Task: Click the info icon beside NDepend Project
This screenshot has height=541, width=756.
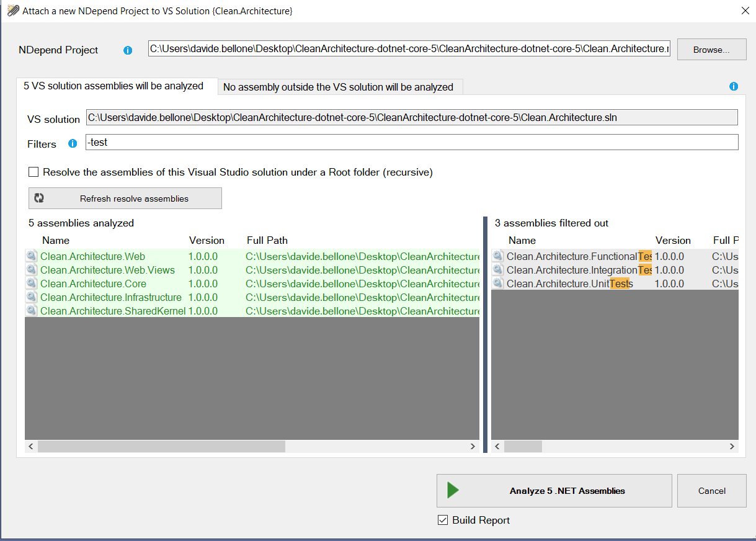Action: [x=128, y=50]
